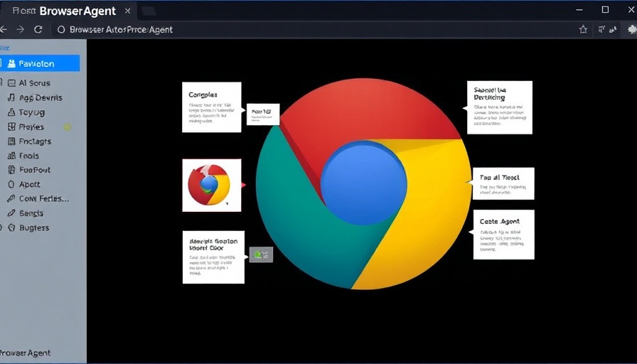Click the pencil icon beside Coni Fertis...
637x364 pixels.
click(x=11, y=198)
